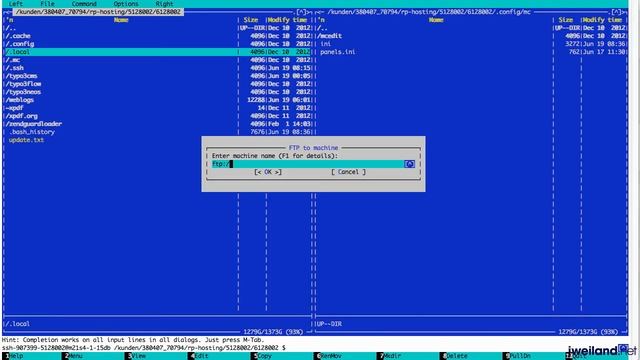Select the /weblogs directory
This screenshot has height=360, width=640.
click(158, 100)
